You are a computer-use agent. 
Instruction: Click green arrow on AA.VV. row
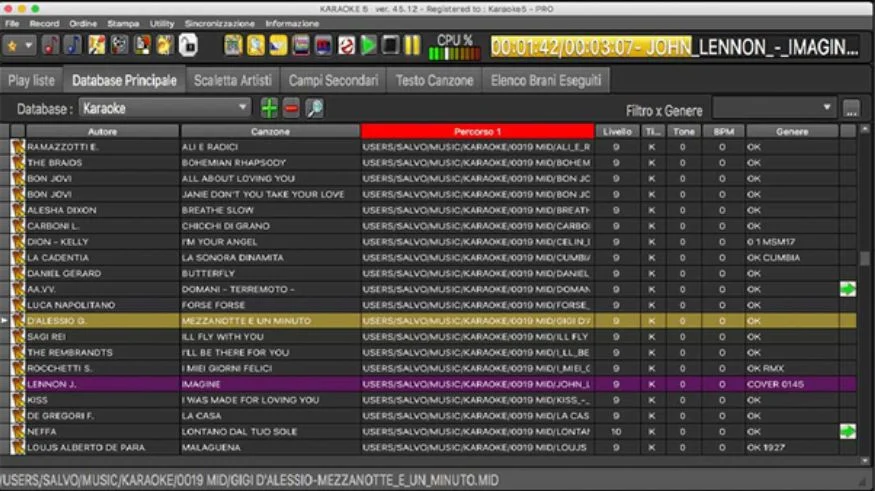[x=848, y=289]
